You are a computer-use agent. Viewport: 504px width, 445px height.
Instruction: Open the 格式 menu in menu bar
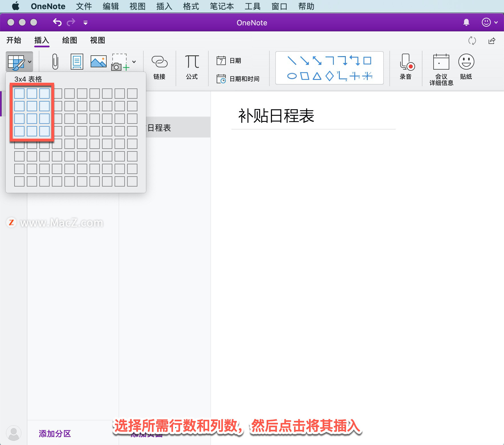click(x=191, y=6)
